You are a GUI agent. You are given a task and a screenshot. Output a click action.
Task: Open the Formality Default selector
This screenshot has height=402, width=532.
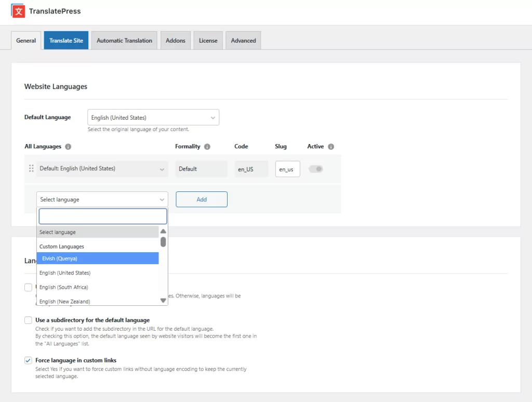point(201,168)
